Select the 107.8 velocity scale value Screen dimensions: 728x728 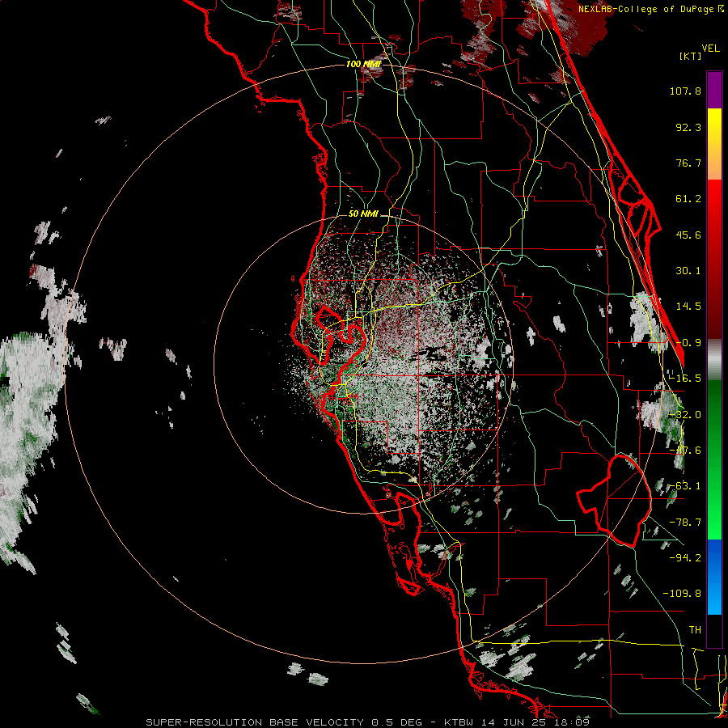pos(685,91)
